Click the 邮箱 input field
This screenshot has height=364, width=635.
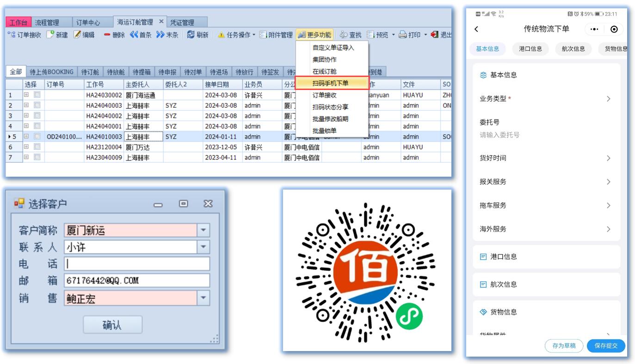137,281
